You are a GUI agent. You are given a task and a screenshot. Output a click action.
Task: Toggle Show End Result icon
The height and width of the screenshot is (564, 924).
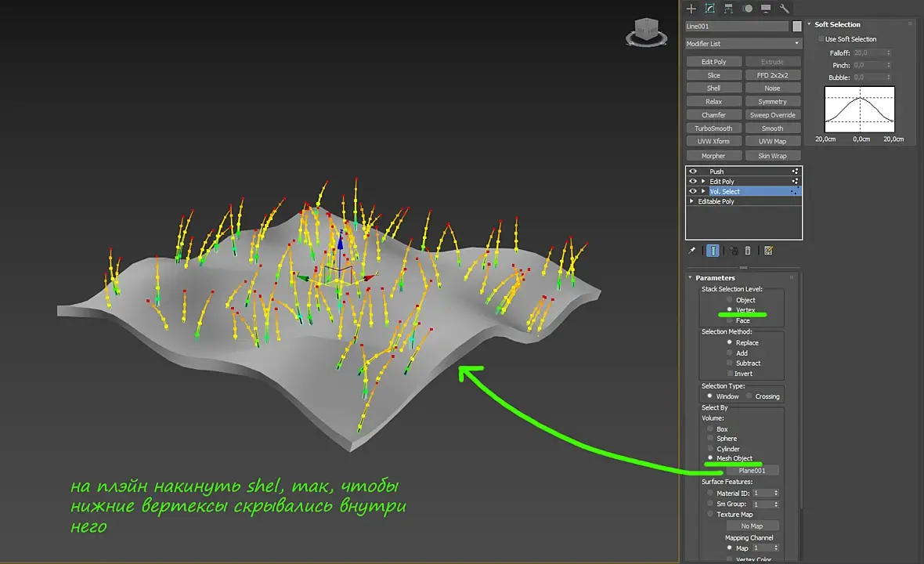[713, 251]
